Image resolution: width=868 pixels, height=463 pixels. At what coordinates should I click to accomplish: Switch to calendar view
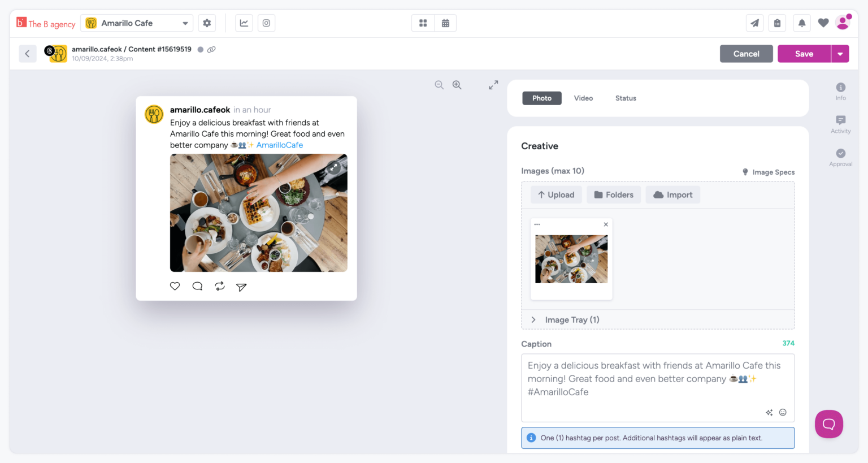(445, 23)
